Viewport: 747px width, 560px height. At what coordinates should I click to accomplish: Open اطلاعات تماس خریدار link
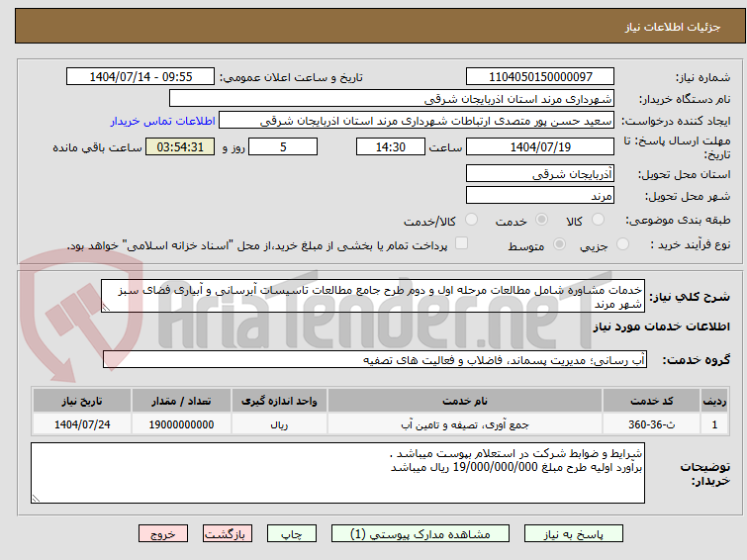(x=163, y=121)
